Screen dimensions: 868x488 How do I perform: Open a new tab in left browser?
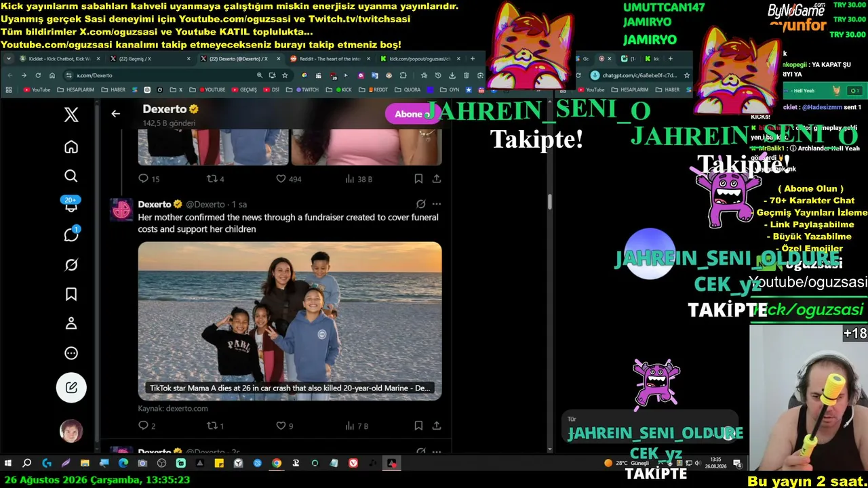tap(473, 59)
